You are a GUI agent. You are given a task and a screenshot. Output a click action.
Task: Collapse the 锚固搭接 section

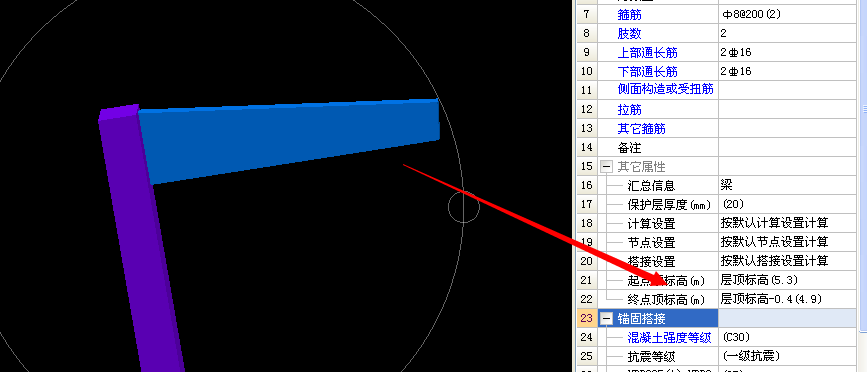[x=607, y=318]
